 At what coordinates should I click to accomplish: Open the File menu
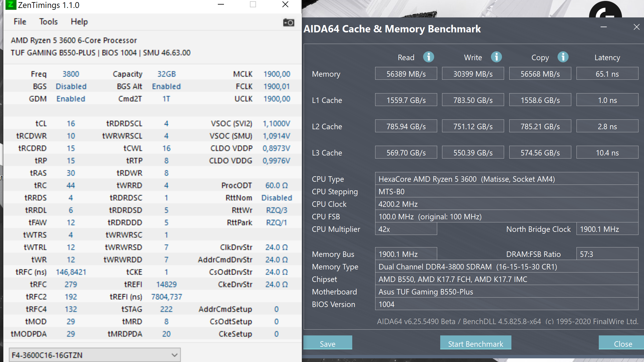[20, 22]
